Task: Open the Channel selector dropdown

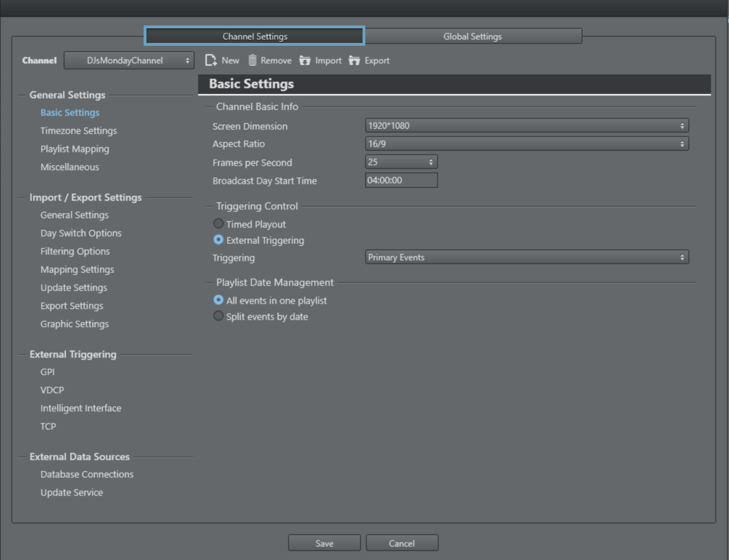Action: coord(129,61)
